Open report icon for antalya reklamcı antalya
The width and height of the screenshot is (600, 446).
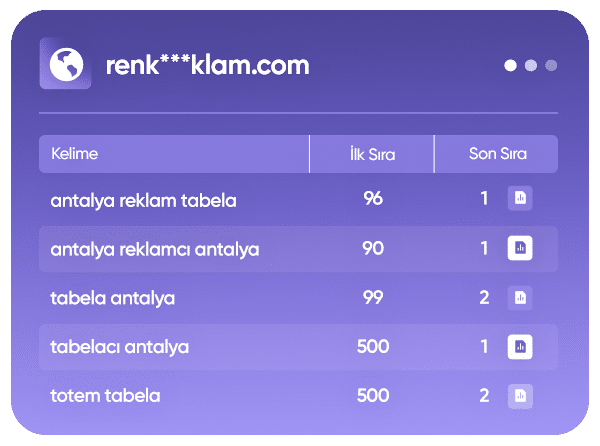[519, 248]
